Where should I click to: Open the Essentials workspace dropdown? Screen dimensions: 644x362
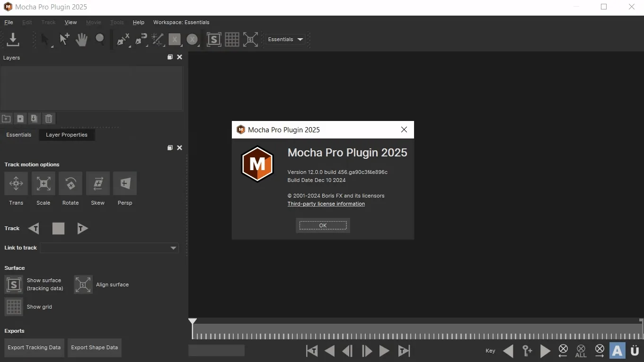(286, 40)
